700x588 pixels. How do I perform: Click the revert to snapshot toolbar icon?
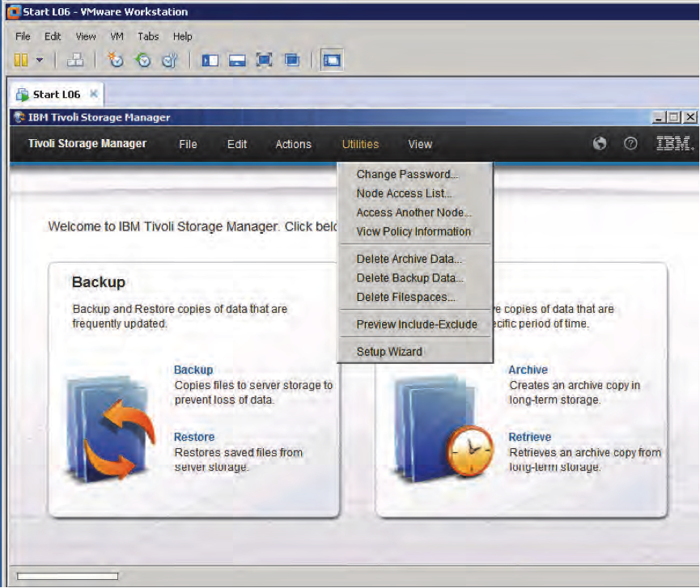tap(143, 60)
